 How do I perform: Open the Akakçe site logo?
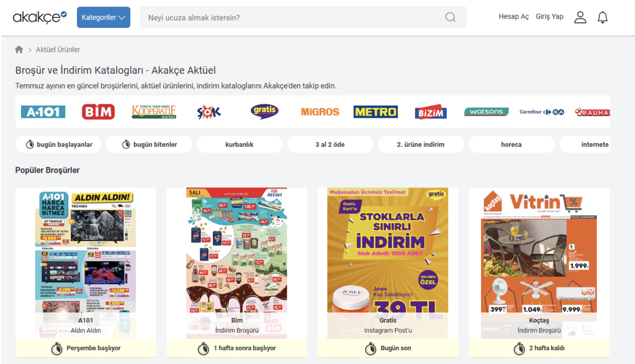(40, 17)
